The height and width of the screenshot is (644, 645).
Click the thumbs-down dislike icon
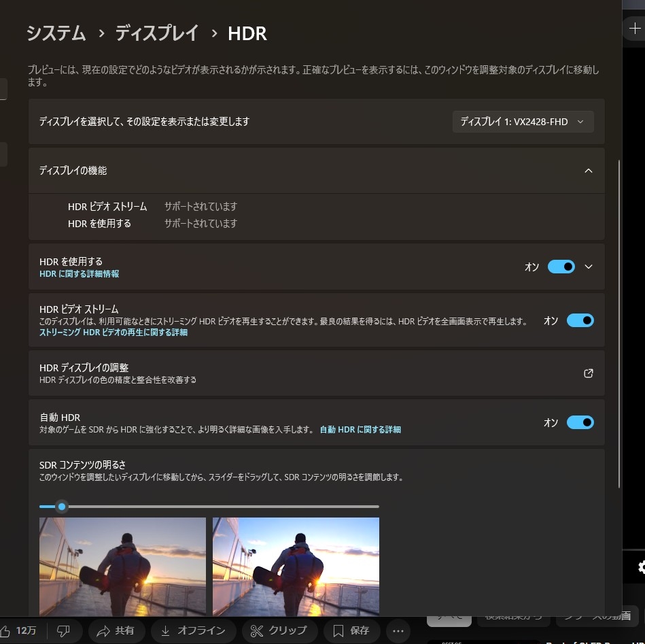63,630
